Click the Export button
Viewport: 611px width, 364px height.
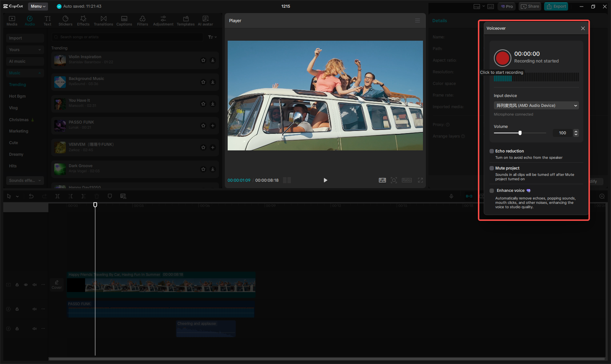tap(556, 7)
